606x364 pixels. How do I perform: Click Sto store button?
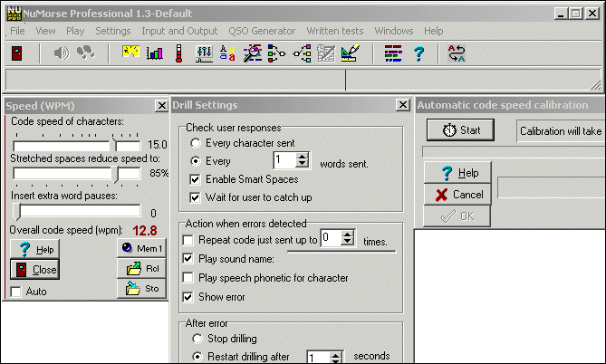(141, 289)
